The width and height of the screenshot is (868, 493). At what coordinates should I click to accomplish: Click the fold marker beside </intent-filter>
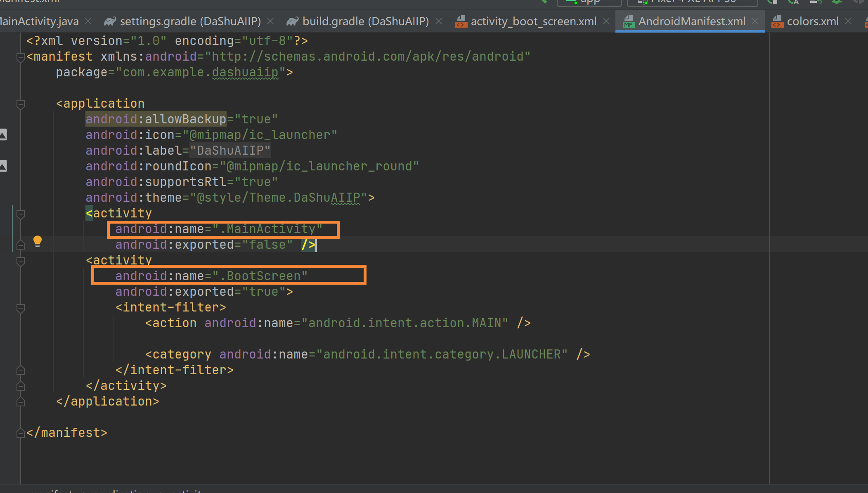20,370
